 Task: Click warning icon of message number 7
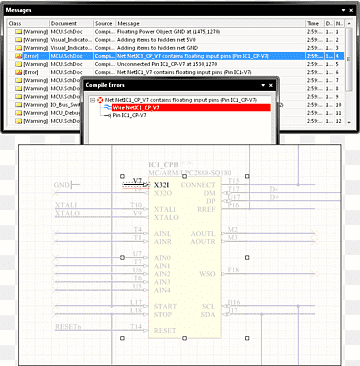[18, 80]
